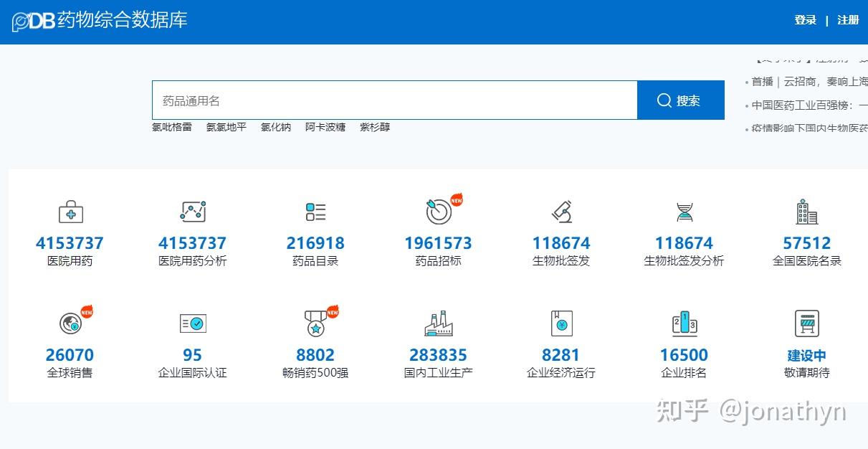
Task: Click the PDB药物综合数据库 logo
Action: pyautogui.click(x=100, y=21)
